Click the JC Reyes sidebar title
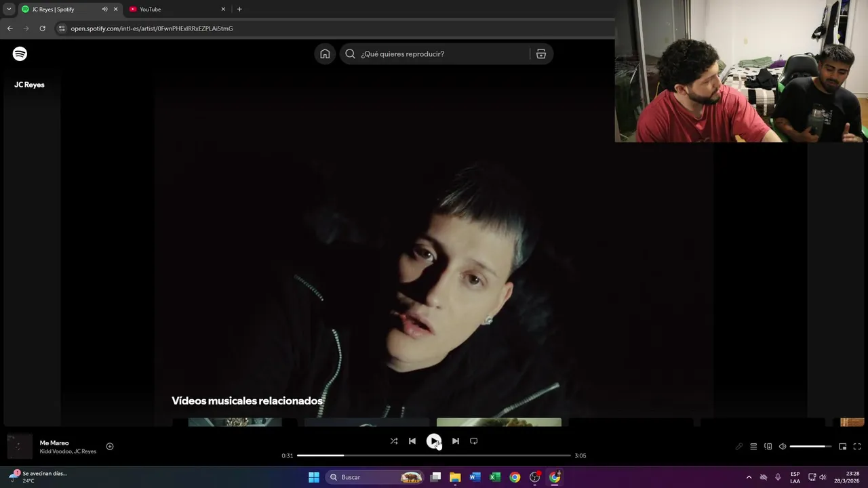This screenshot has height=488, width=868. click(29, 85)
